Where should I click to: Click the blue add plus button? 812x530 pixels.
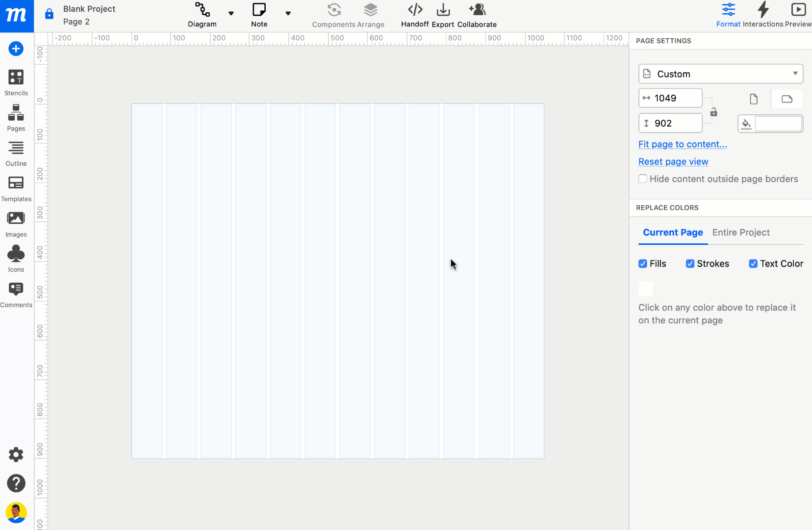coord(16,49)
